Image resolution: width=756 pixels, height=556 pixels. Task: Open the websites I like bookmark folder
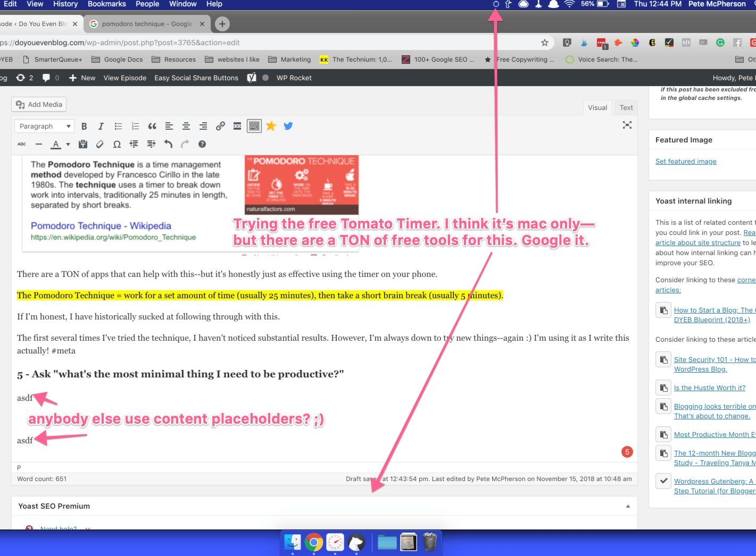click(232, 60)
